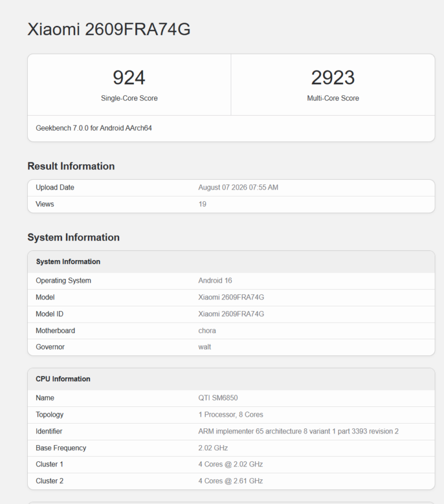444x504 pixels.
Task: Select the governor value walt
Action: 205,347
